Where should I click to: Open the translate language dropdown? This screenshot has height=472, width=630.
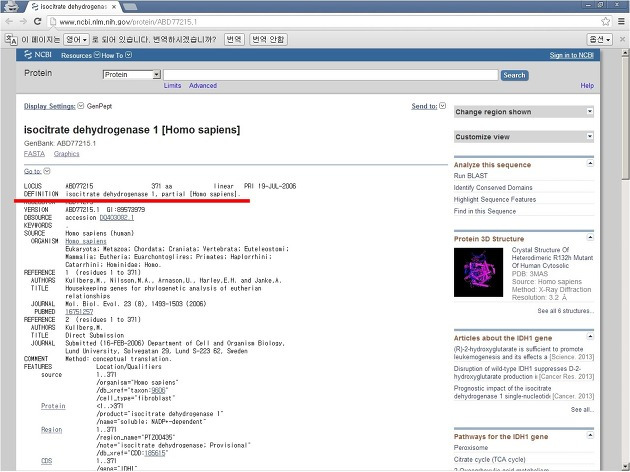[76, 39]
